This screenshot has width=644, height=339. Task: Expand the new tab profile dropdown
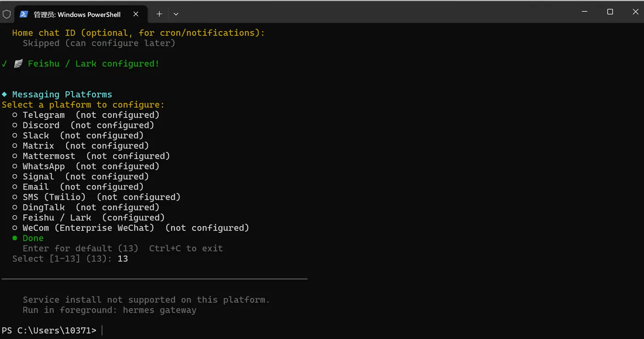[176, 14]
